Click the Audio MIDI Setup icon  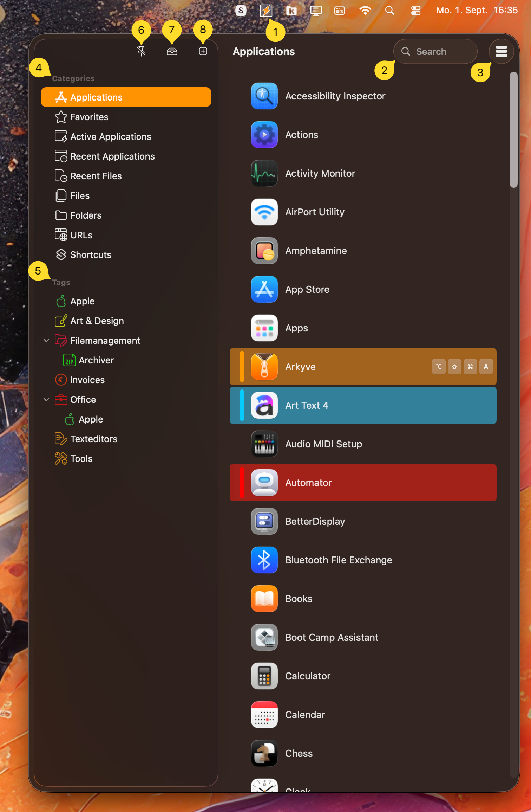click(264, 444)
